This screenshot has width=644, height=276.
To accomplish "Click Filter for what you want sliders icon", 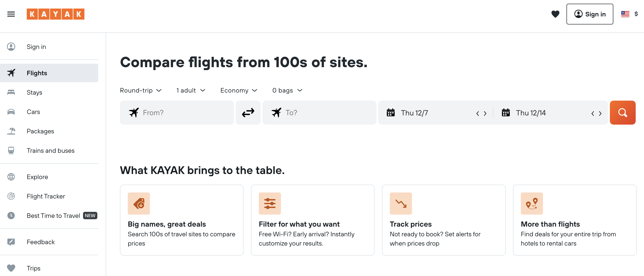I will point(270,203).
